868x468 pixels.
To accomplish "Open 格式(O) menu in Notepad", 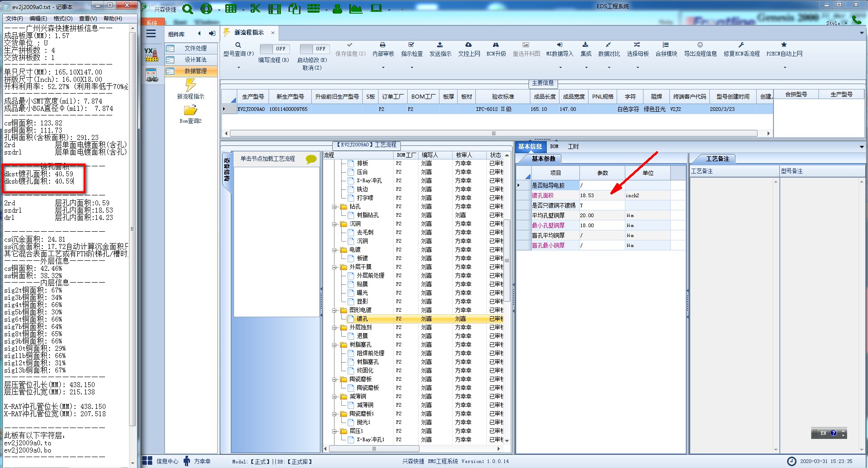I will [63, 19].
